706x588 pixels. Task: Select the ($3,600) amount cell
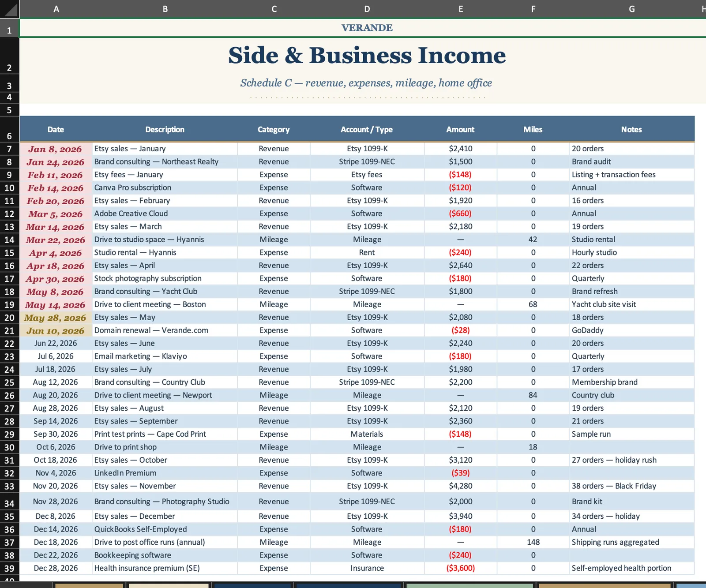(461, 569)
